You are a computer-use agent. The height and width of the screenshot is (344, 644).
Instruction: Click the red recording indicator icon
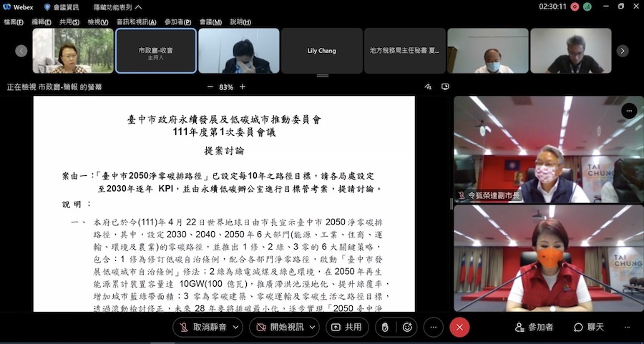pos(575,7)
